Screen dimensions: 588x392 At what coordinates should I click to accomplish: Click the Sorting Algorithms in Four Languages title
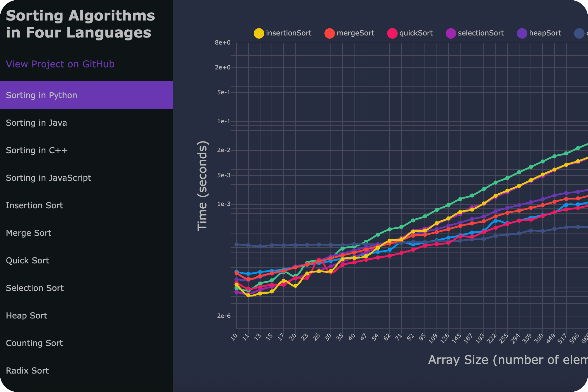[80, 24]
